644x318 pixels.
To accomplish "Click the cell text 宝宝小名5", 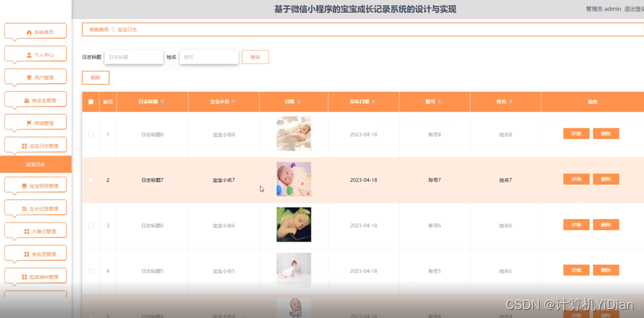I will 224,271.
